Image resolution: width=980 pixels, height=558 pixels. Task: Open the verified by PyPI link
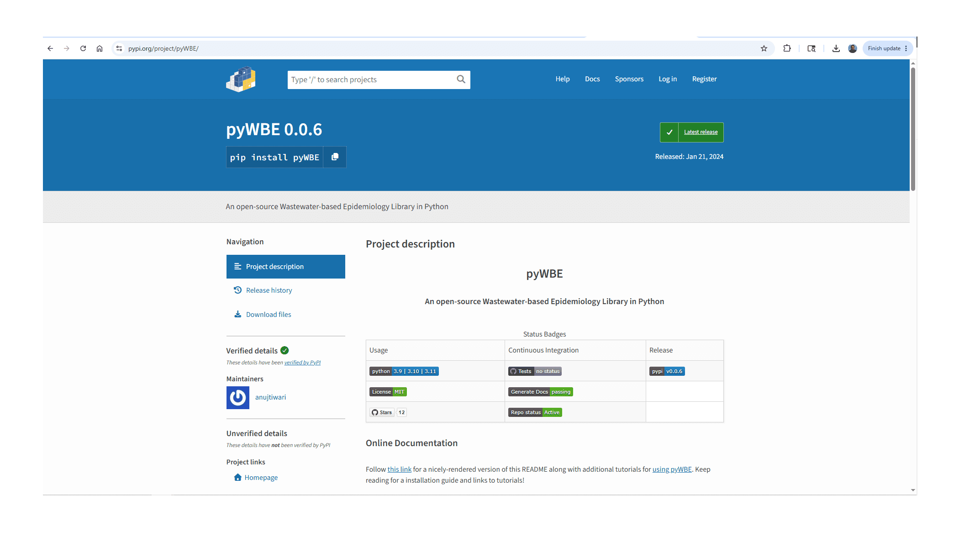point(302,363)
